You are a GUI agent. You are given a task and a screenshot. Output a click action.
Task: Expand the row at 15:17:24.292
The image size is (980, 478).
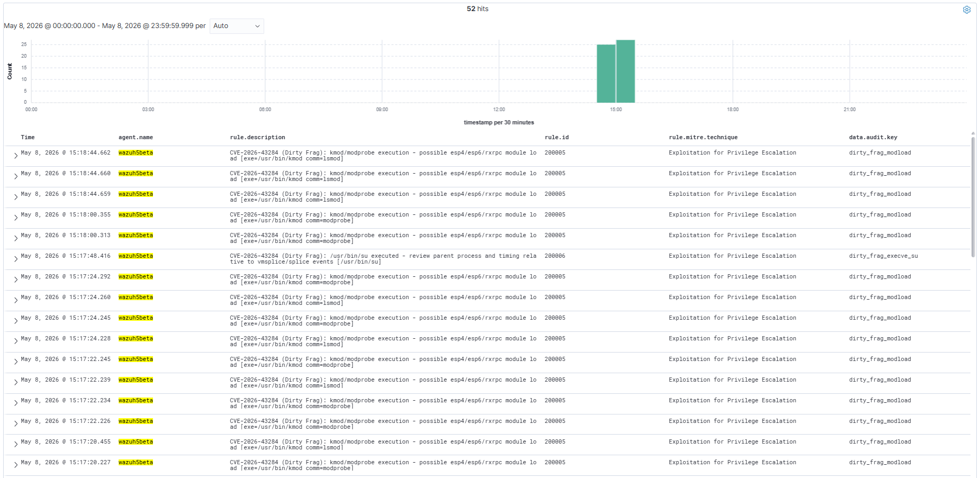point(16,279)
